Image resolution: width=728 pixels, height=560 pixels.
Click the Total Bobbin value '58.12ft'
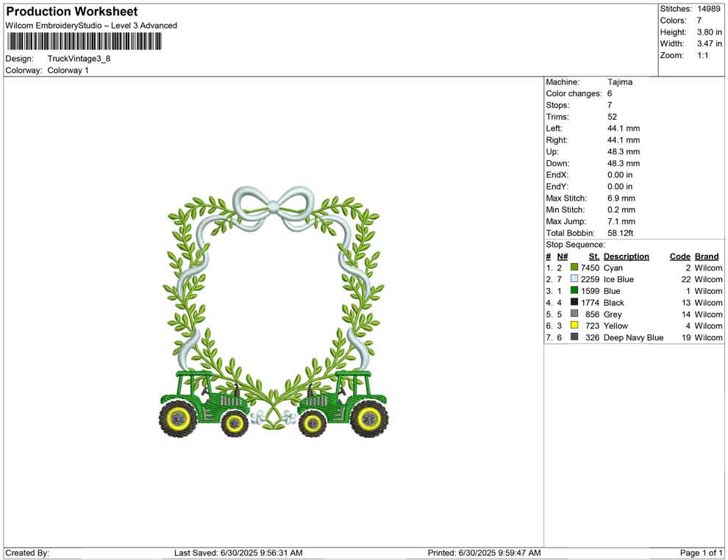621,233
